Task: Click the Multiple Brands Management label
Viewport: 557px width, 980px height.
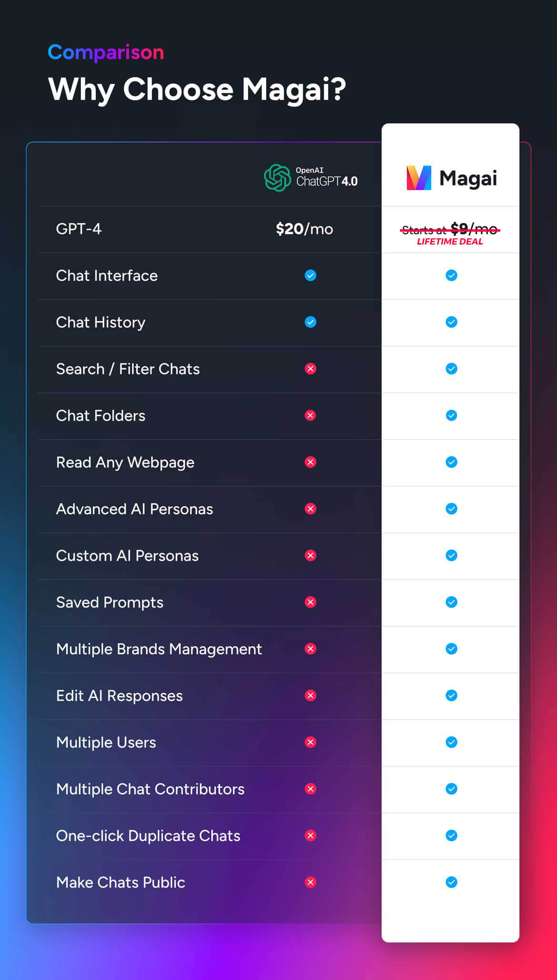Action: pos(159,649)
